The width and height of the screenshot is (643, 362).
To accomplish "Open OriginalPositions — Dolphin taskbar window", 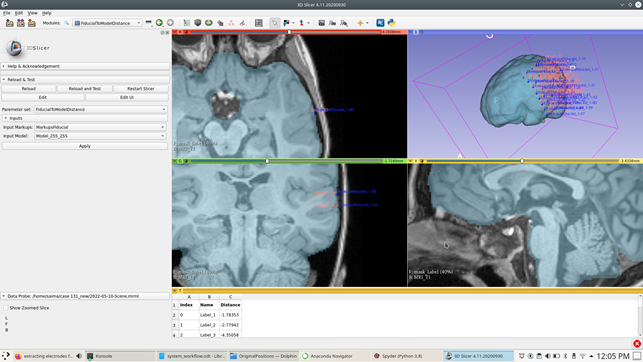I will 263,356.
